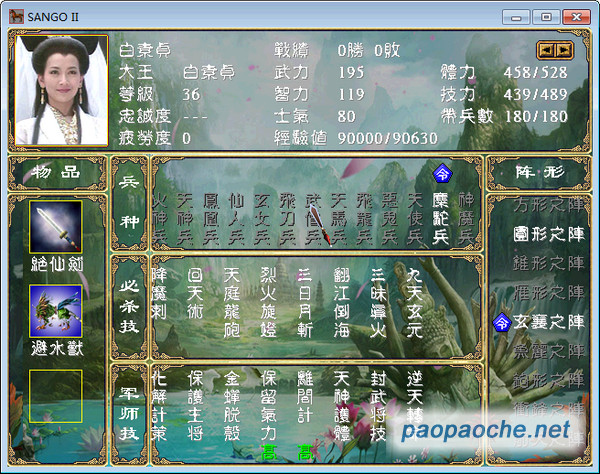Viewport: 600px width, 474px height.
Task: Click the empty third item slot
Action: pos(56,396)
